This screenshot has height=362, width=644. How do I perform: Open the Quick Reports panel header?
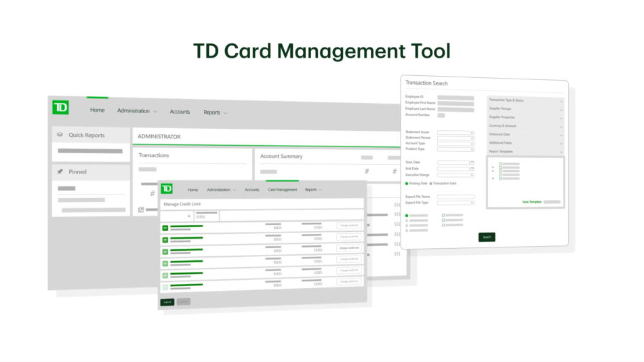(91, 135)
